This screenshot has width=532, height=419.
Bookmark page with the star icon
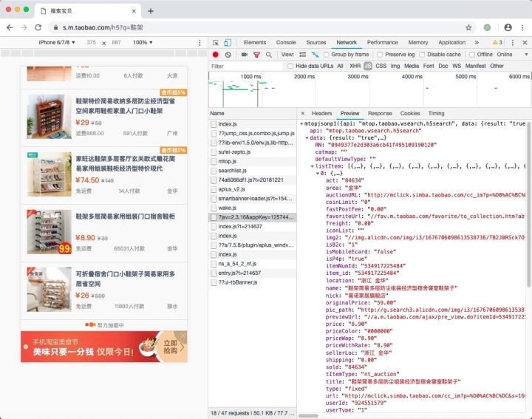(468, 27)
